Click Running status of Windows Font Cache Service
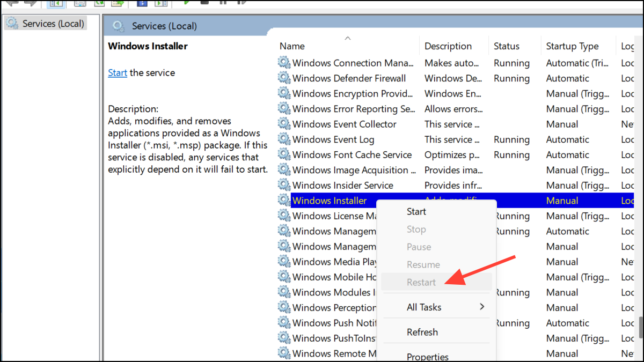The height and width of the screenshot is (362, 644). [x=511, y=154]
